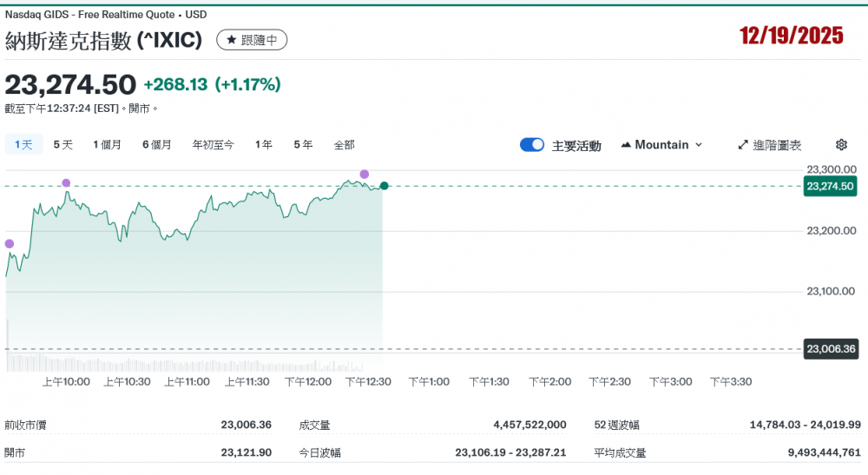Select the 1個月 range
Image resolution: width=868 pixels, height=475 pixels.
click(107, 145)
